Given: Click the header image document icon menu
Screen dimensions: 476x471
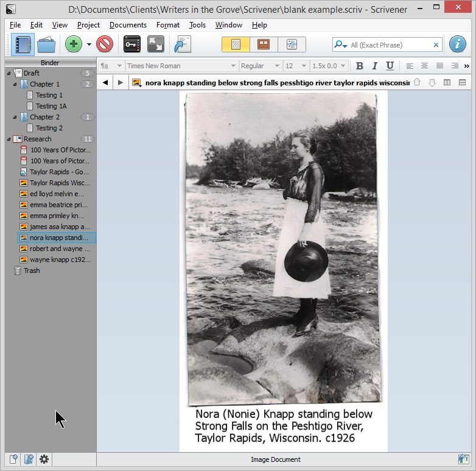Looking at the screenshot, I should [x=137, y=83].
